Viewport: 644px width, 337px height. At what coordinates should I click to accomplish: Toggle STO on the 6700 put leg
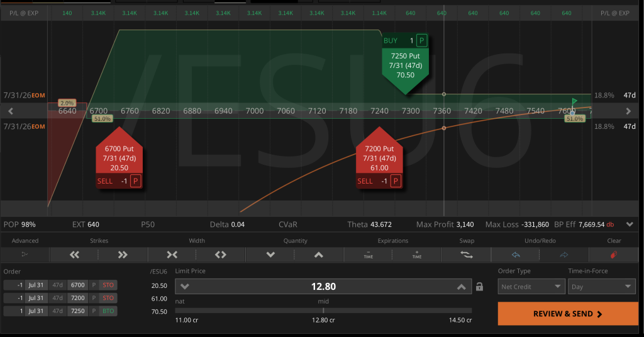pyautogui.click(x=108, y=285)
